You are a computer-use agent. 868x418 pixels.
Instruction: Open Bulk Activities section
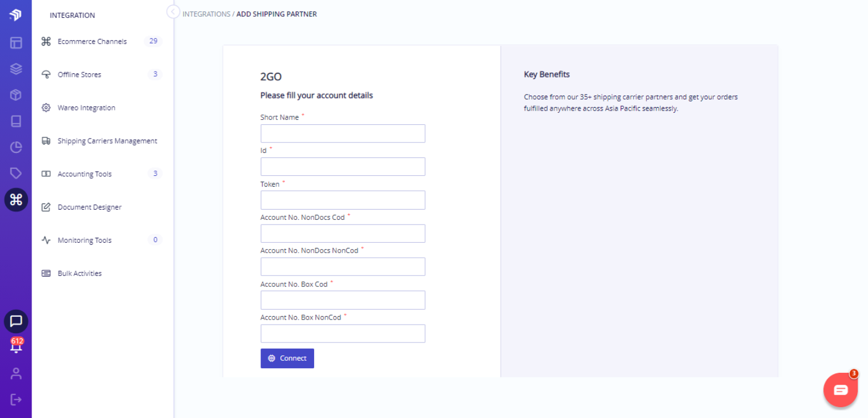point(102,274)
